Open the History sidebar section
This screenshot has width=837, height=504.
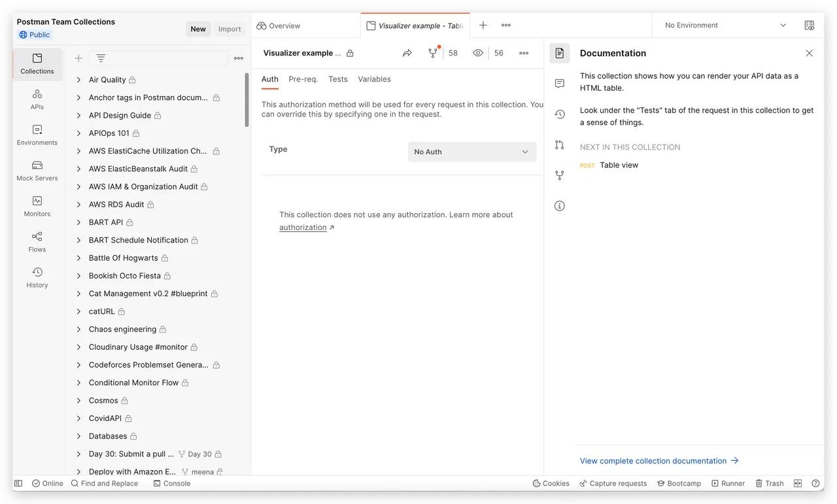tap(37, 278)
